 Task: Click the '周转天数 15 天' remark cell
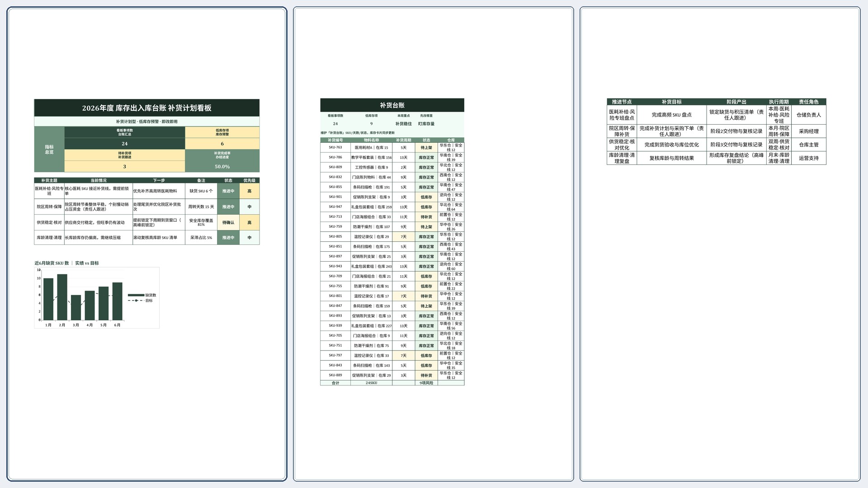click(x=201, y=207)
